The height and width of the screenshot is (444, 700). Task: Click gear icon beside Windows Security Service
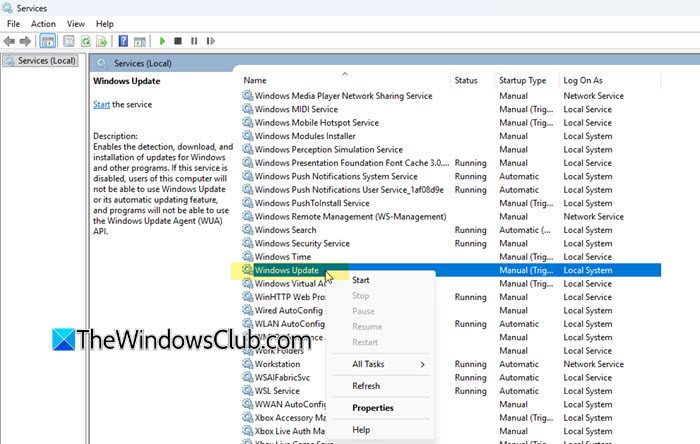click(247, 243)
